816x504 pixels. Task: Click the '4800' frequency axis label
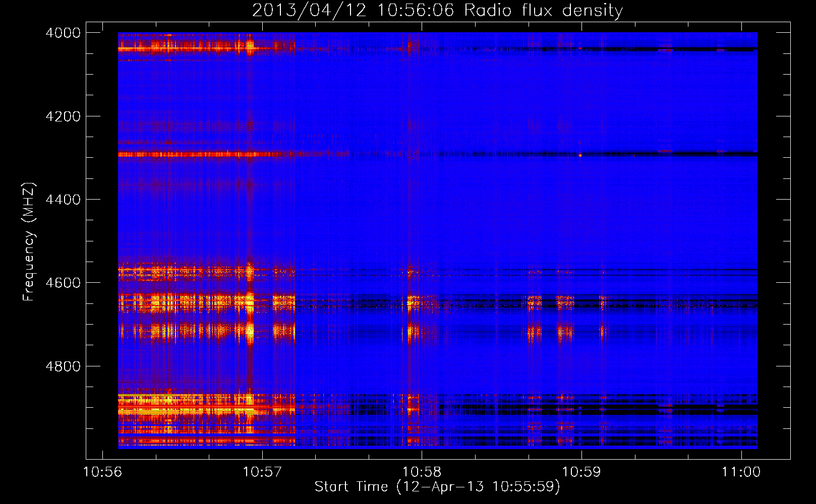(x=63, y=366)
